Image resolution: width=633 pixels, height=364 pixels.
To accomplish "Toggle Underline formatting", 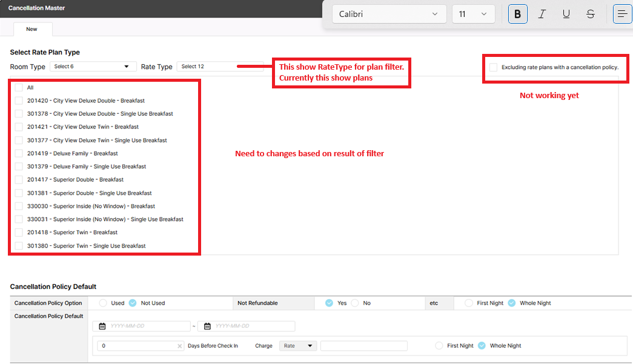I will click(566, 14).
